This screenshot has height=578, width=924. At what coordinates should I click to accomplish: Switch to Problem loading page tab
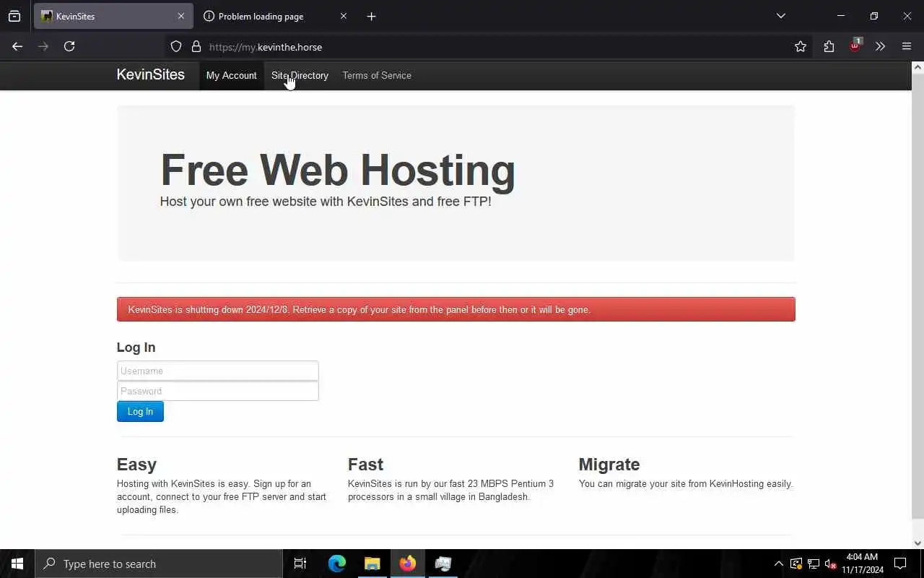274,16
